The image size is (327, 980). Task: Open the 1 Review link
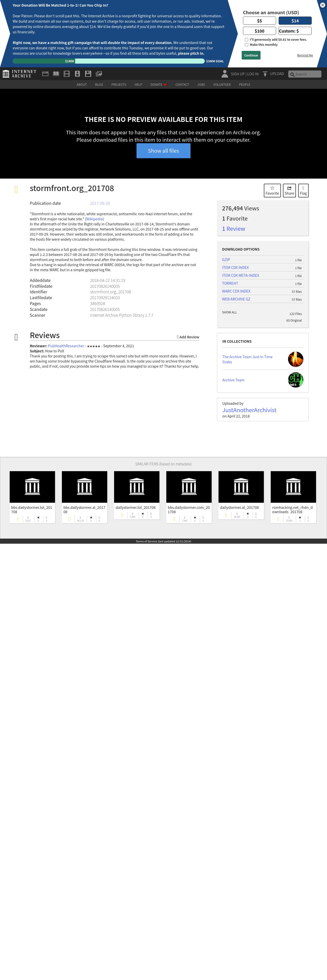[x=233, y=229]
